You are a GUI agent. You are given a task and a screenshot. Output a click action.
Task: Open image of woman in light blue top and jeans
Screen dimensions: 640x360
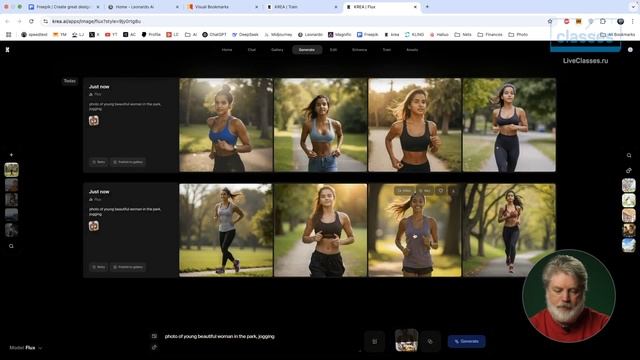point(320,125)
